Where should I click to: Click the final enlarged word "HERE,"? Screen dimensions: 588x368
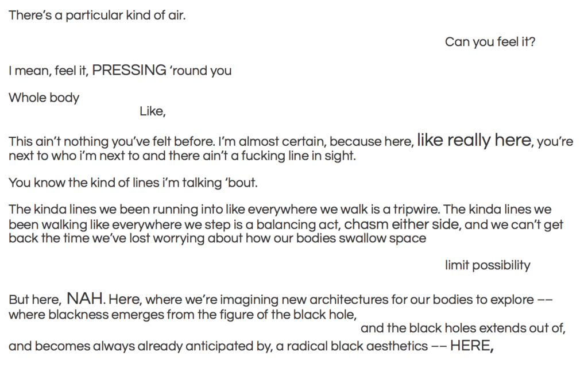(x=472, y=346)
